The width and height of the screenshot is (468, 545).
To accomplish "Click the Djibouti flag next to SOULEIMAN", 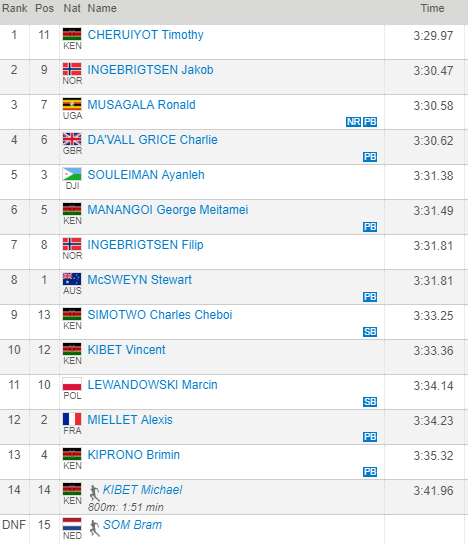I will (72, 174).
